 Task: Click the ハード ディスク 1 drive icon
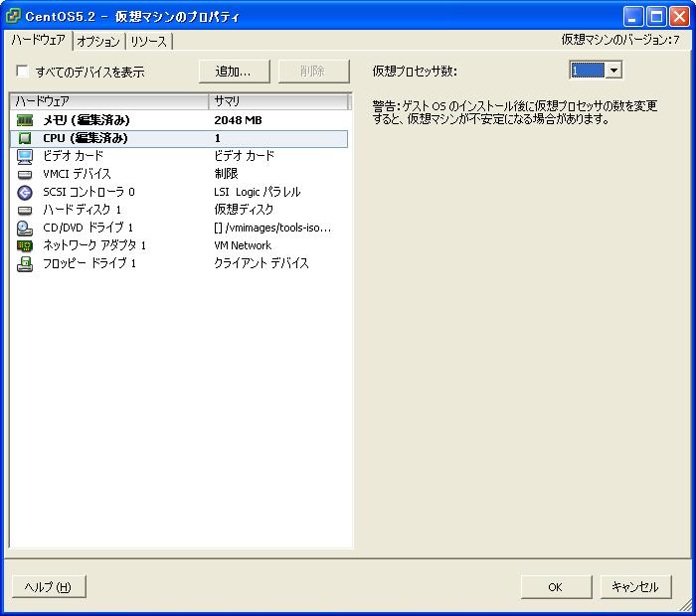point(25,211)
